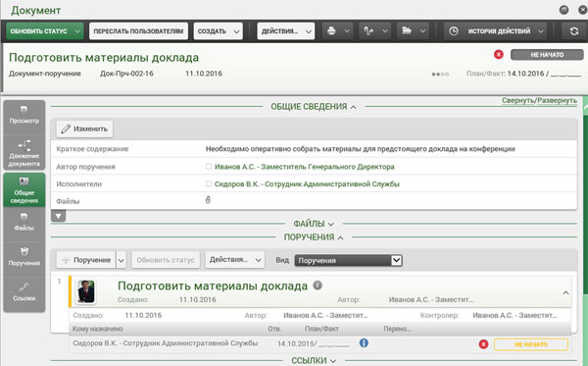The height and width of the screenshot is (366, 588).
Task: Click the add Поручение button
Action: click(x=86, y=260)
